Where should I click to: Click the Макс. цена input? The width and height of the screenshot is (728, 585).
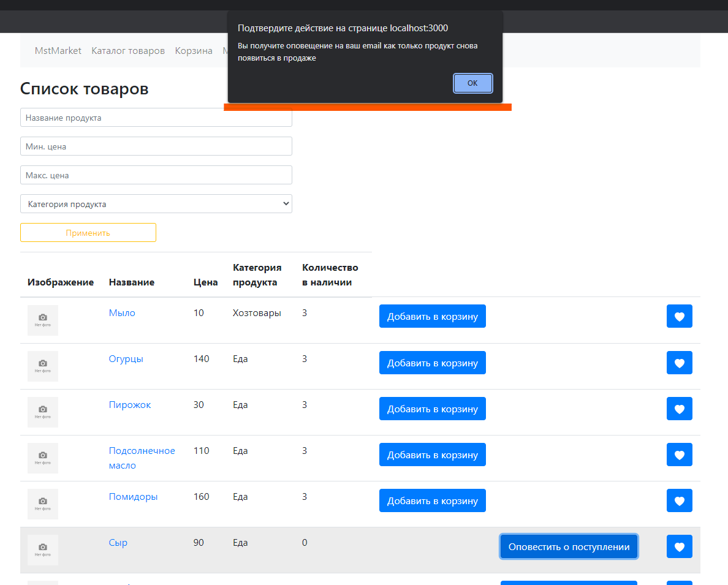tap(156, 175)
